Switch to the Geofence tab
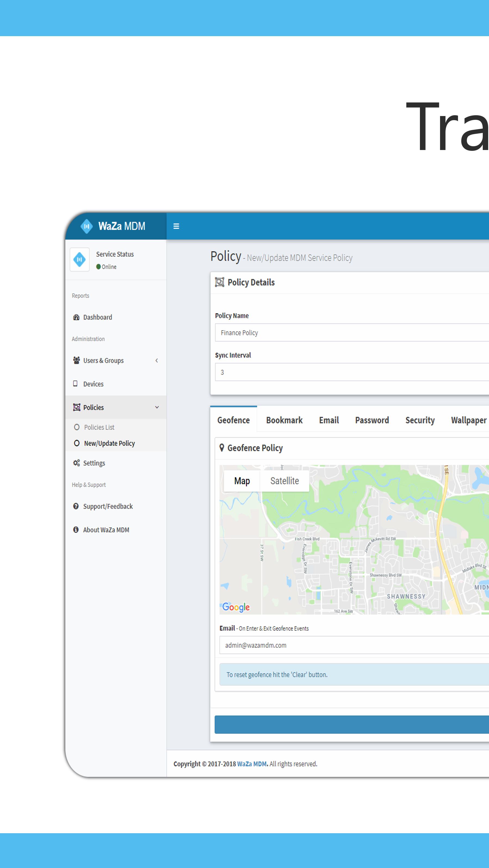The image size is (489, 868). [x=233, y=420]
